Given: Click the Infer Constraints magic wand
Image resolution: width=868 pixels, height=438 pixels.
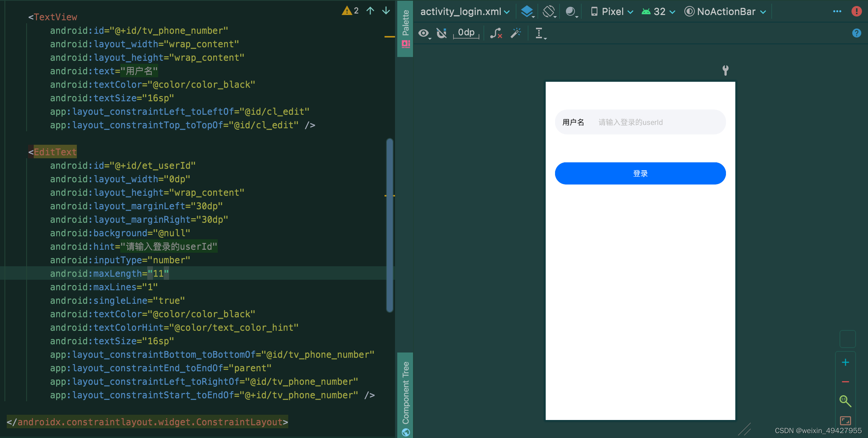Looking at the screenshot, I should tap(516, 33).
